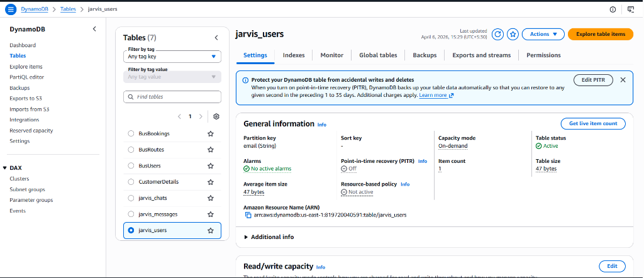Open the PITR Info link
644x278 pixels.
pos(423,162)
